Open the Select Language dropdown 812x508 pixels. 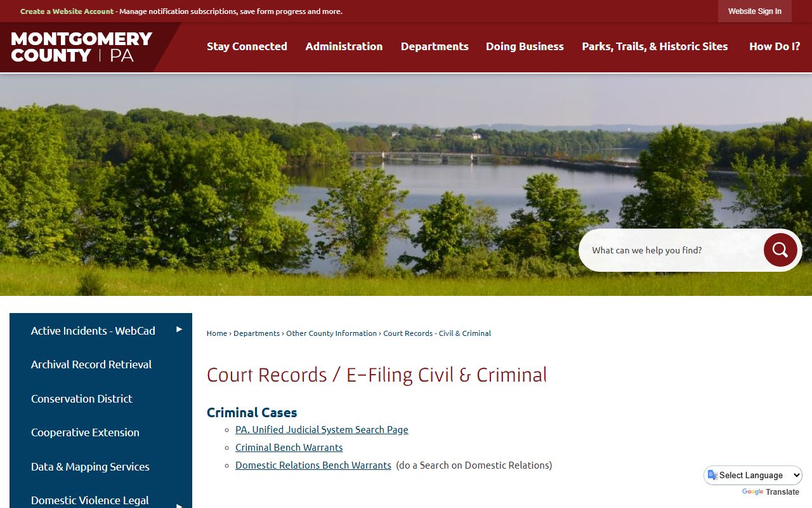point(753,475)
